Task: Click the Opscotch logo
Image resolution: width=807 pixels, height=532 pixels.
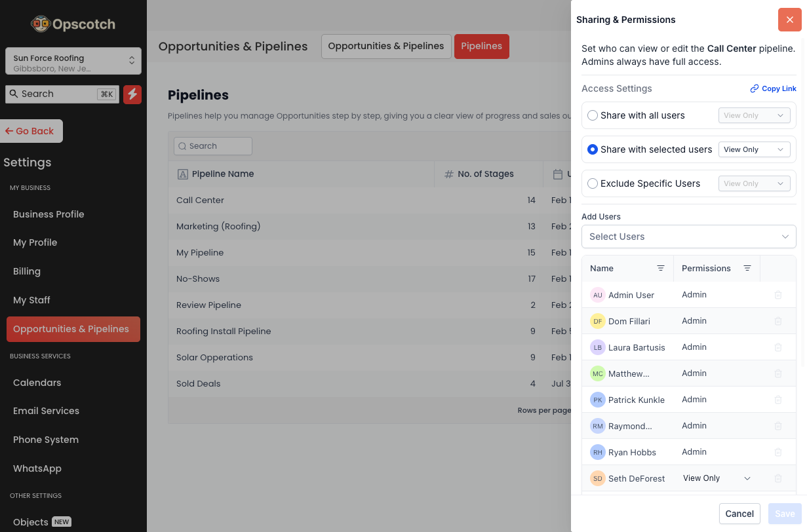Action: click(x=73, y=24)
